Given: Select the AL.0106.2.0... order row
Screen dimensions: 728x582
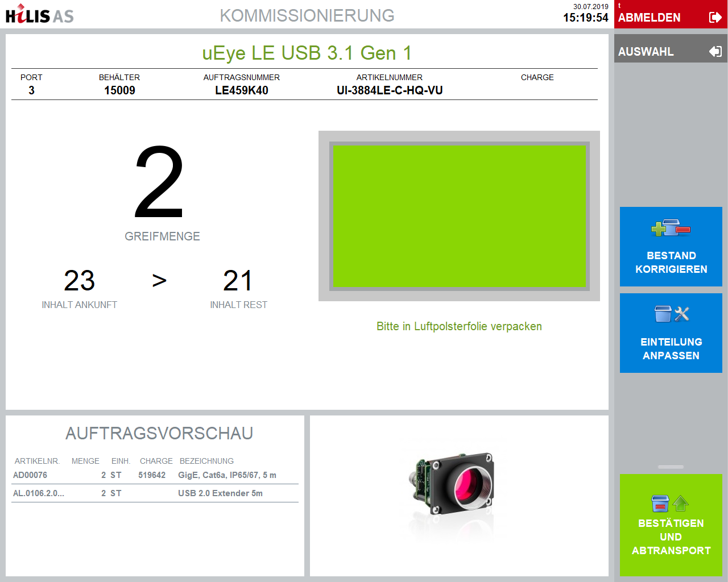Looking at the screenshot, I should tap(155, 493).
